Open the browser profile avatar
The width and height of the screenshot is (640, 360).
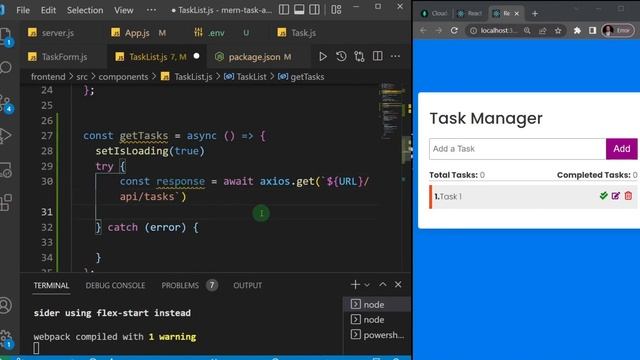pyautogui.click(x=608, y=31)
